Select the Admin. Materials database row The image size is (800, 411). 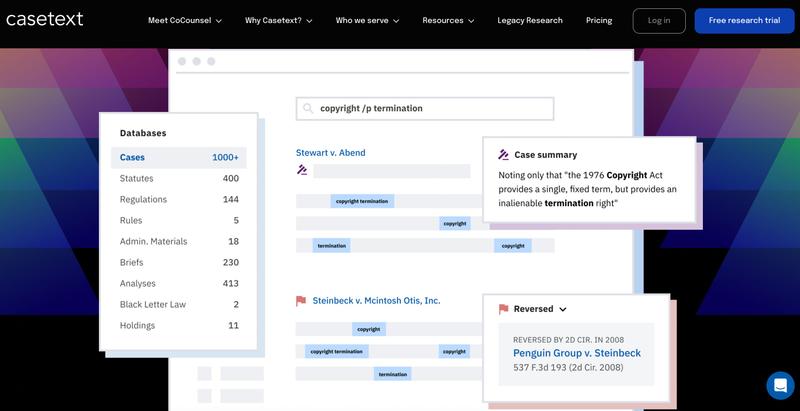pos(179,241)
